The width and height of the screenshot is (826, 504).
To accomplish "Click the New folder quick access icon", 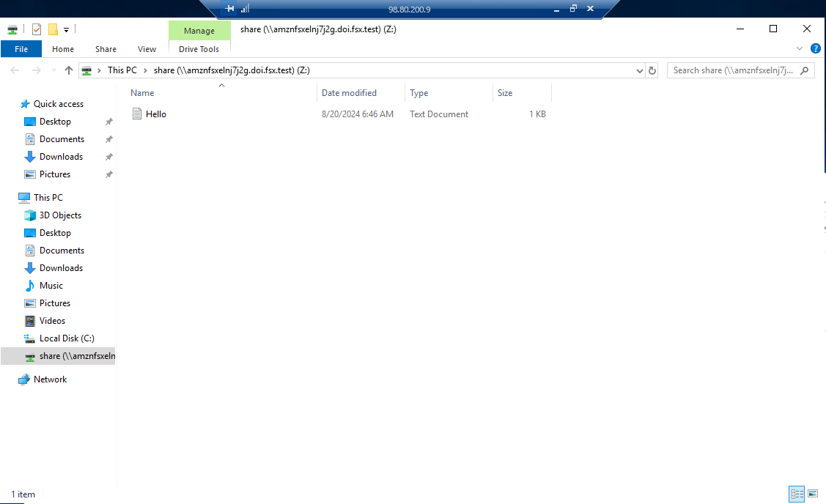I will (x=53, y=29).
